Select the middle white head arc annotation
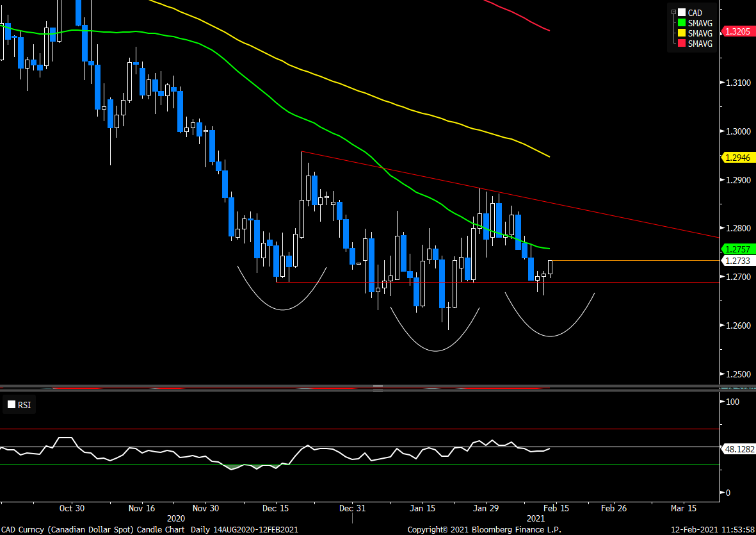 435,350
